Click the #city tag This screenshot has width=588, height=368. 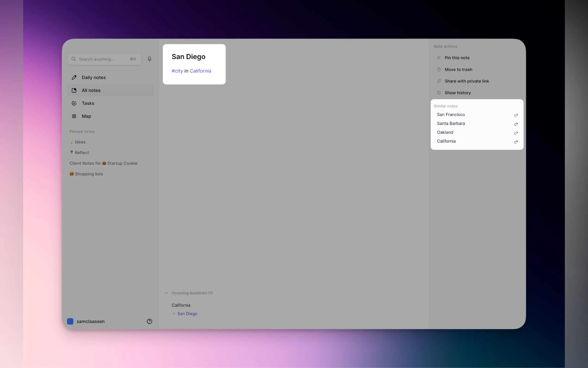(177, 71)
